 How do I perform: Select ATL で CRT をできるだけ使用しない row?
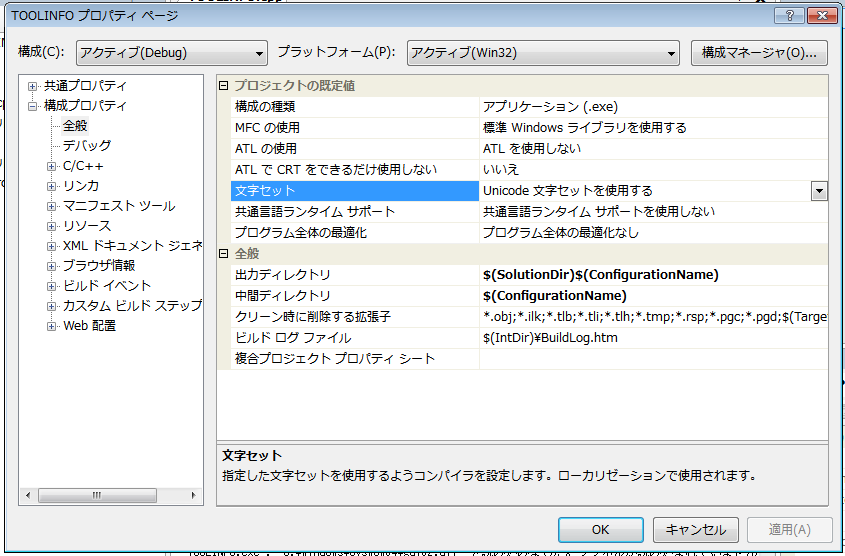pos(355,170)
